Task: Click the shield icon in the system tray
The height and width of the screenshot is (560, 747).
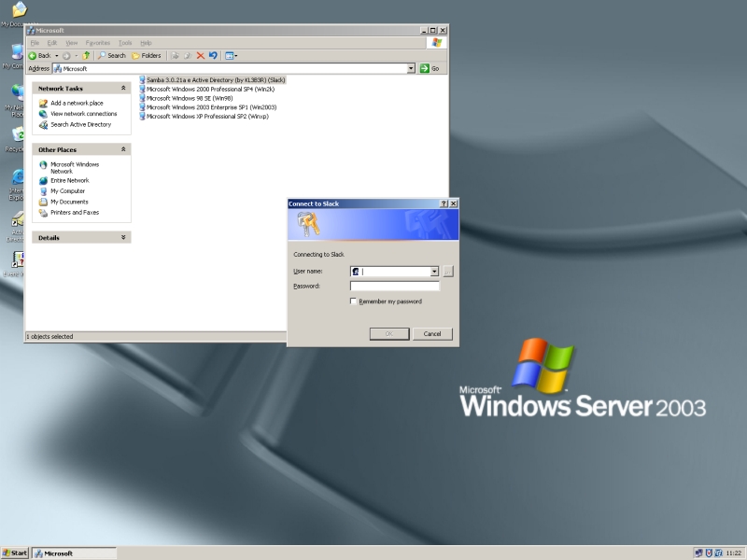Action: [x=709, y=553]
